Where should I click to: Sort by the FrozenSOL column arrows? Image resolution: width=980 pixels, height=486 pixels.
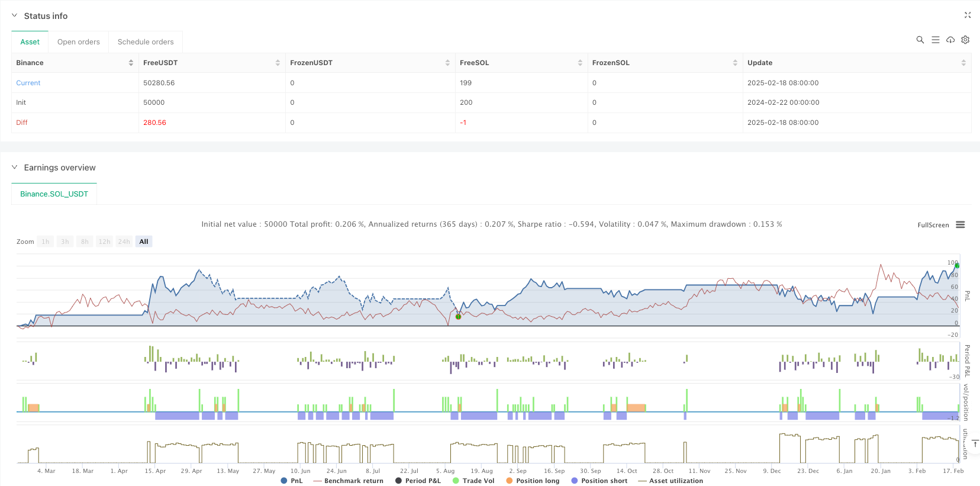pyautogui.click(x=735, y=63)
